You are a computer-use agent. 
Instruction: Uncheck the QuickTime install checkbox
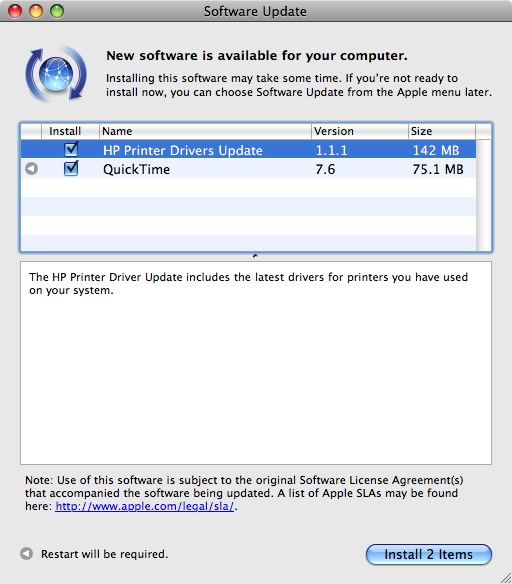71,168
